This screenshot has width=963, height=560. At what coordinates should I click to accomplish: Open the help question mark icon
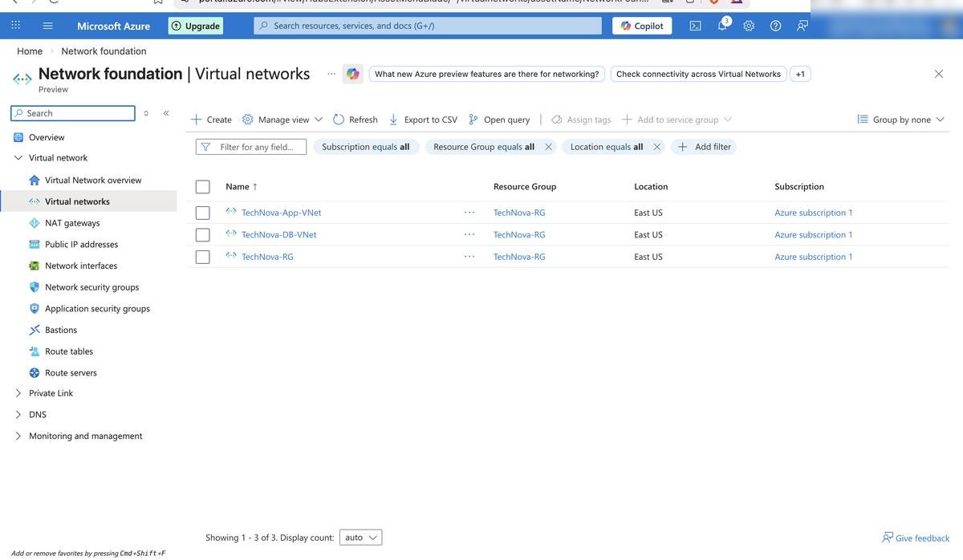(x=775, y=26)
